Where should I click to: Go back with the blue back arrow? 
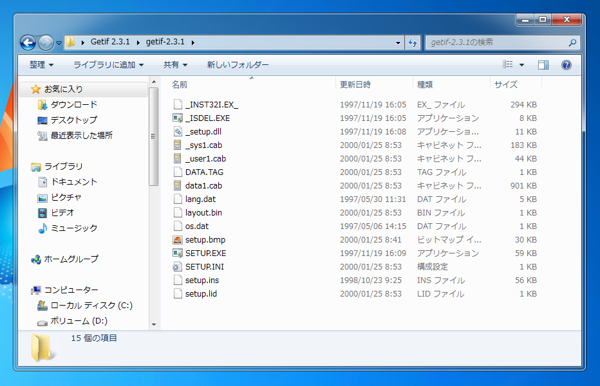coord(28,42)
